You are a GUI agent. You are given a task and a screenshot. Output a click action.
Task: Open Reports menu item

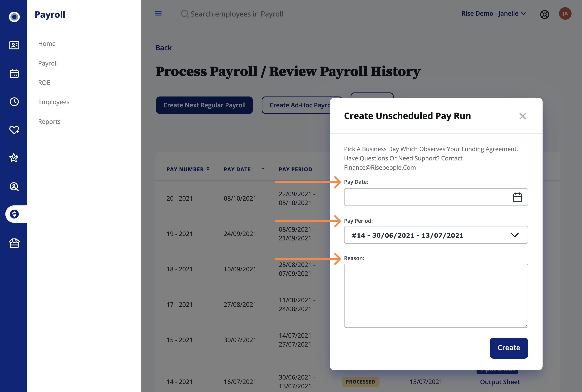click(x=49, y=121)
